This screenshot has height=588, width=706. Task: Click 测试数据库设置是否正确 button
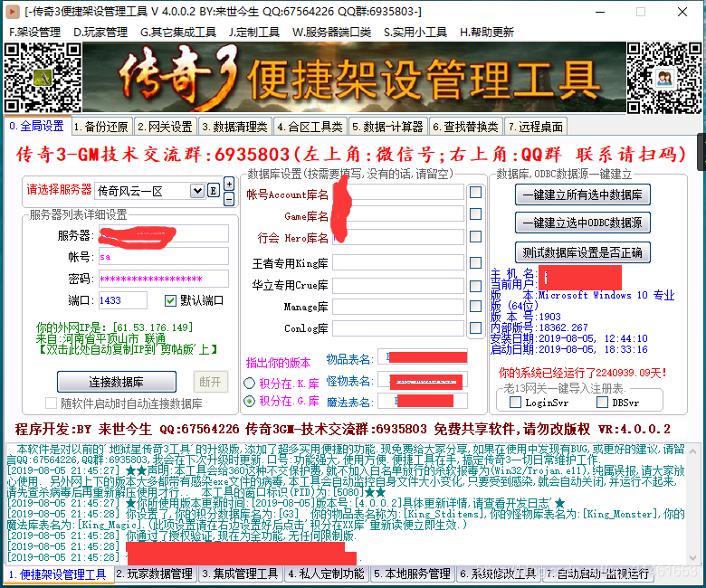click(583, 252)
